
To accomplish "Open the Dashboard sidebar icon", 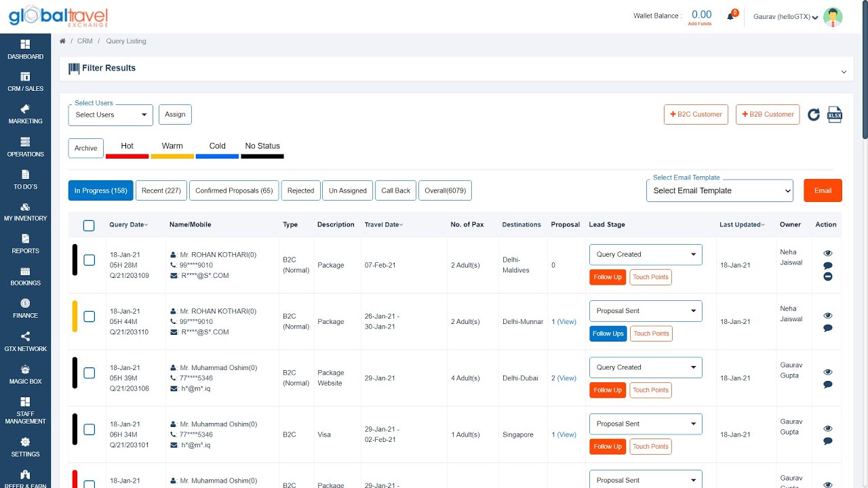I will tap(25, 44).
